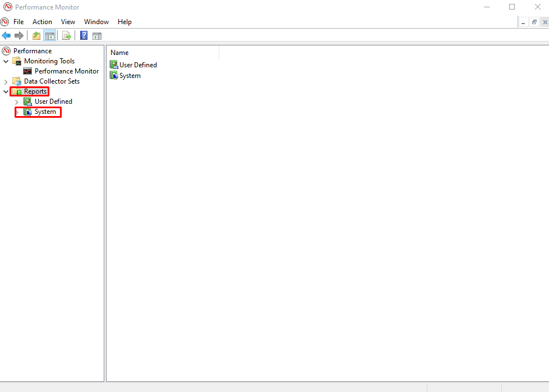Viewport: 549px width, 392px height.
Task: Click the Forward navigation arrow
Action: 19,35
